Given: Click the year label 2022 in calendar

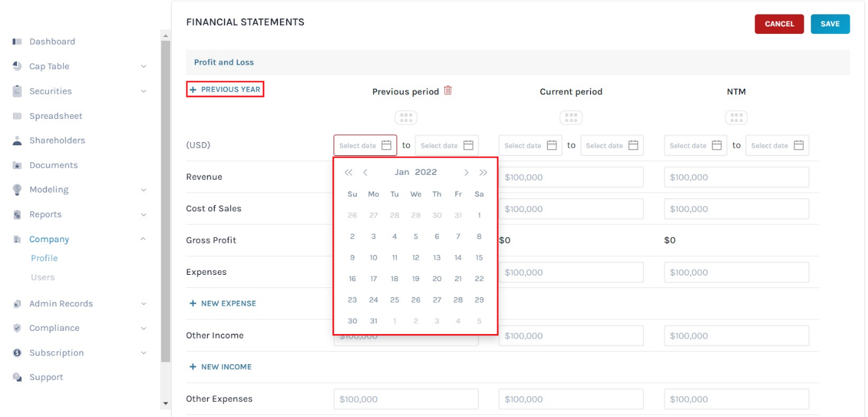Looking at the screenshot, I should [x=426, y=172].
